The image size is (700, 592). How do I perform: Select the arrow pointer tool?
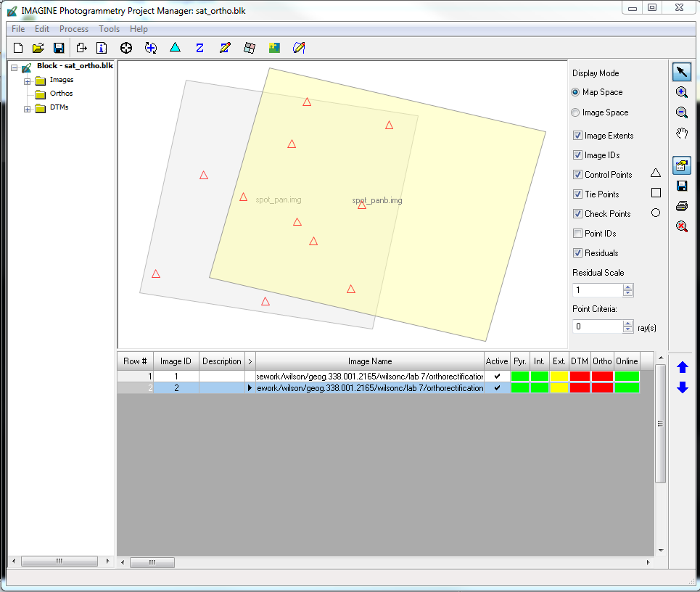(x=682, y=72)
